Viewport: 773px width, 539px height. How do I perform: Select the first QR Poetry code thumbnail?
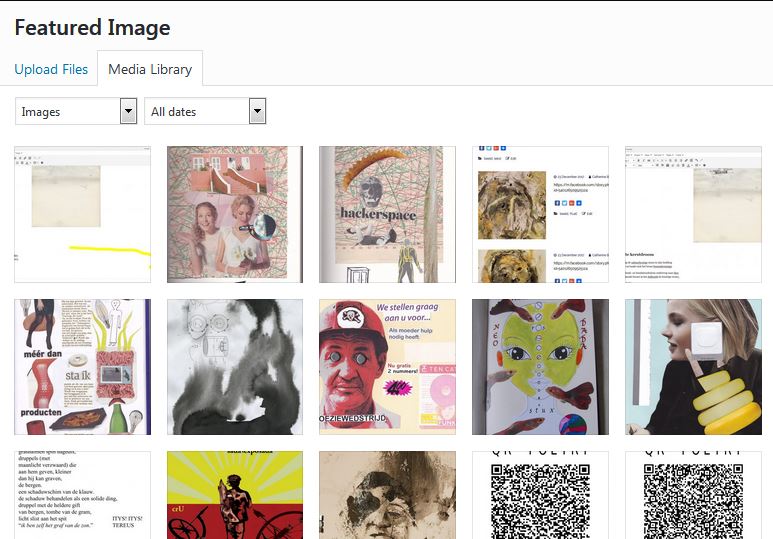point(540,495)
